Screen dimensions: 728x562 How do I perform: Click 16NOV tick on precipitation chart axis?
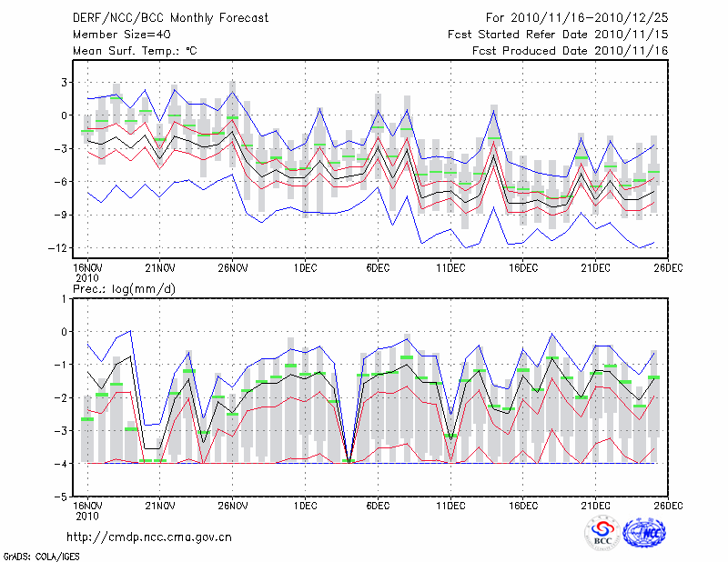click(x=86, y=505)
